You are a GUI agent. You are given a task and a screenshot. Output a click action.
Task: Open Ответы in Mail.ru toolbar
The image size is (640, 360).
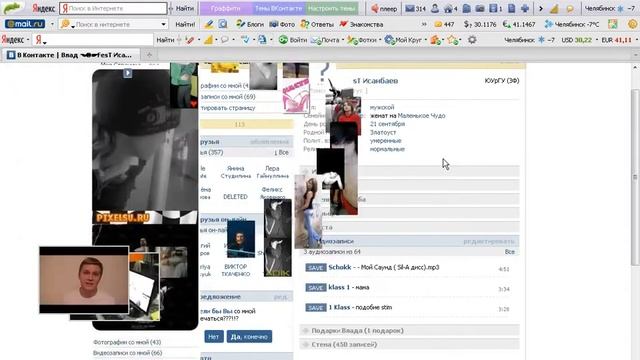click(x=317, y=24)
